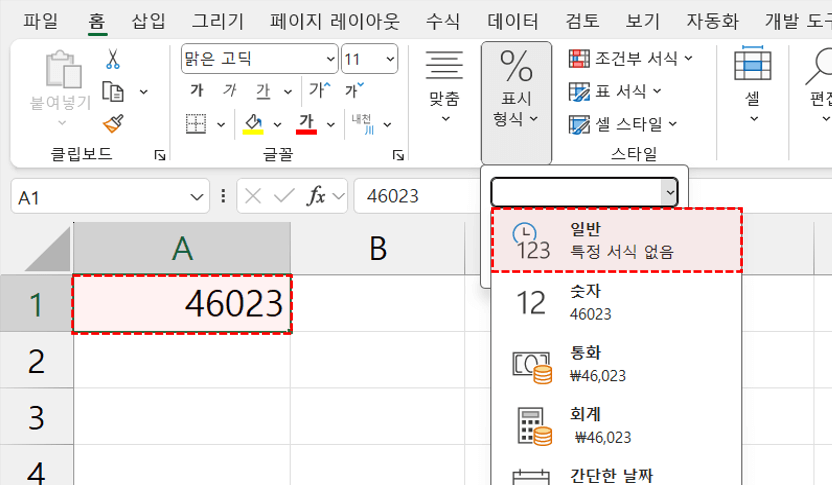
Task: Open the 맞춤 alignment menu
Action: [445, 86]
